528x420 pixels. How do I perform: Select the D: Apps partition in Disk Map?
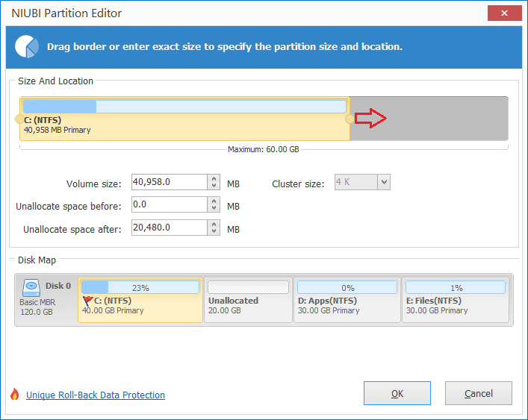coord(347,300)
